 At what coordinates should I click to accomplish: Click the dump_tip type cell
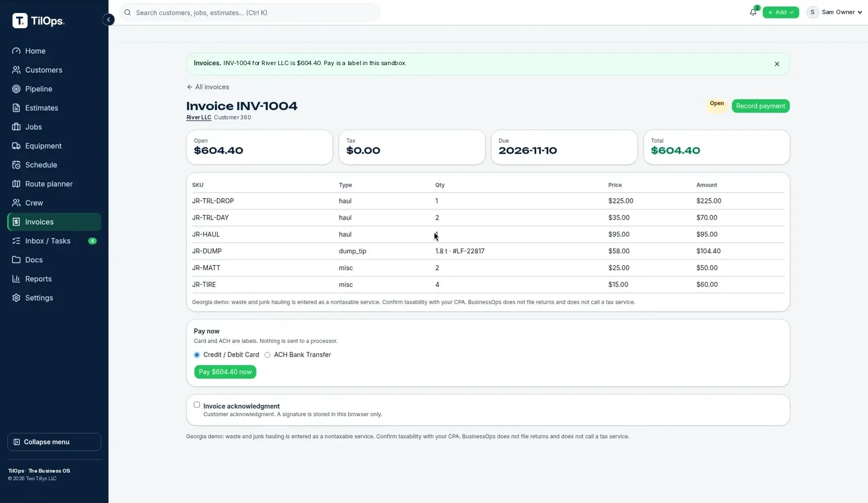point(353,251)
